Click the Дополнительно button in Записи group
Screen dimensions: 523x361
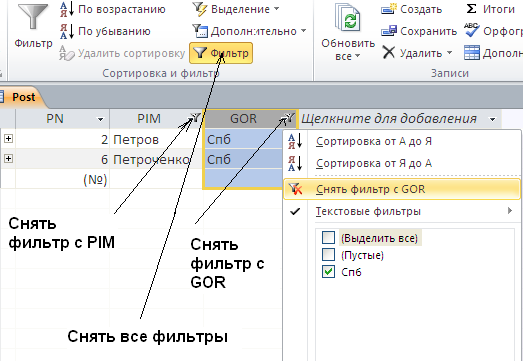point(494,53)
